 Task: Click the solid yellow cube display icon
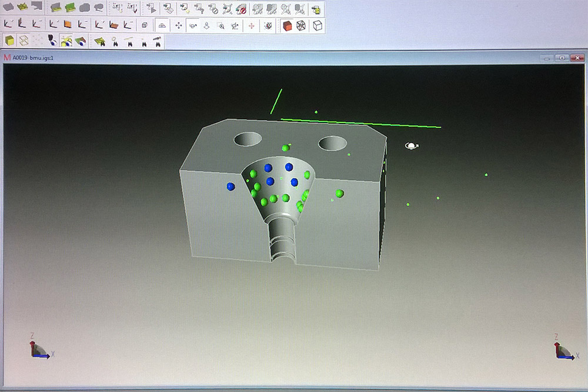click(9, 41)
